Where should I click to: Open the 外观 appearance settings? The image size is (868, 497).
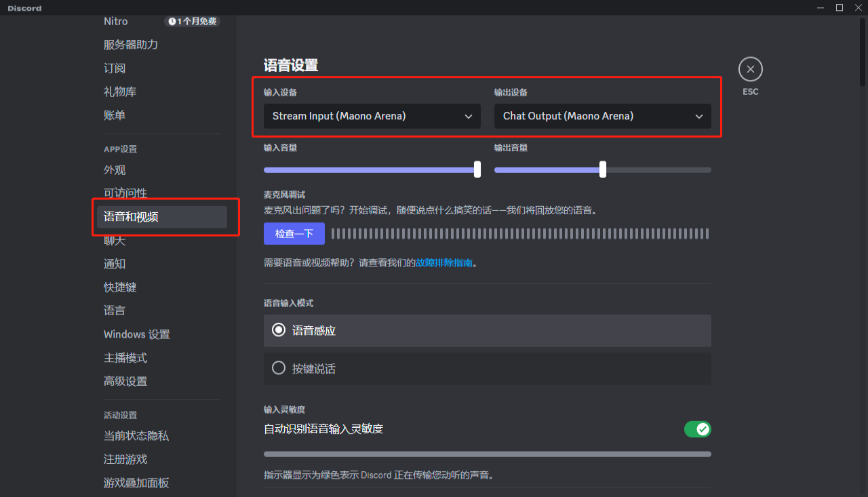tap(113, 170)
